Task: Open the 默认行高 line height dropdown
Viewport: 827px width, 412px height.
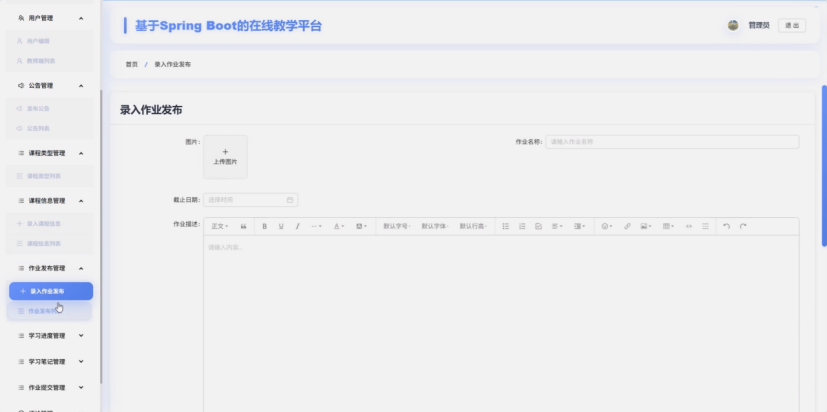Action: point(473,226)
